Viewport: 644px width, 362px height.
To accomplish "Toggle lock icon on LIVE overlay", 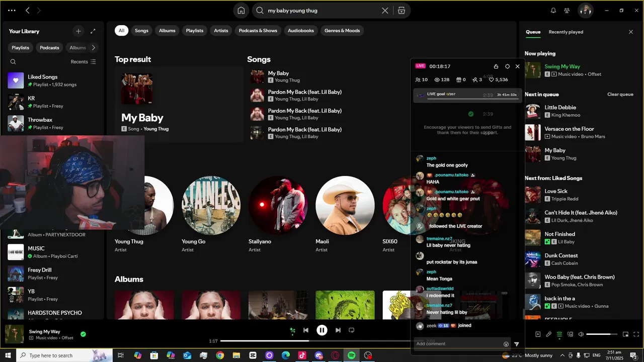I will (x=496, y=66).
